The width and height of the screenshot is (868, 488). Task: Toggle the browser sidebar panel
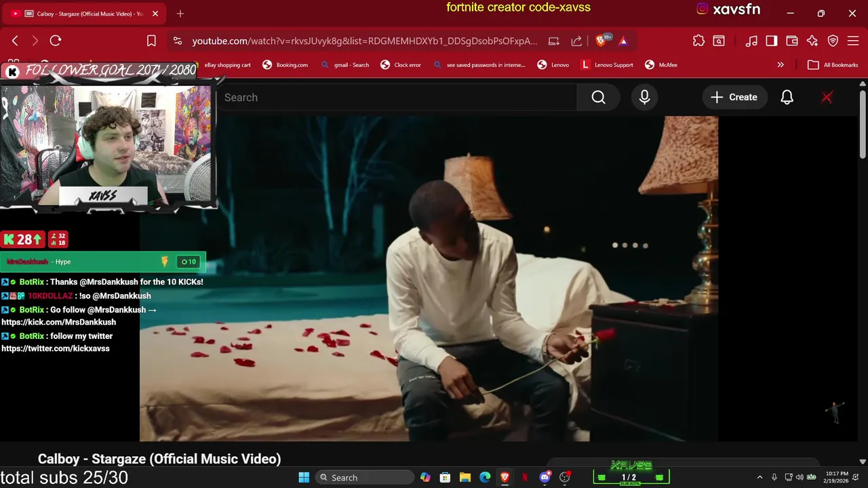tap(771, 41)
